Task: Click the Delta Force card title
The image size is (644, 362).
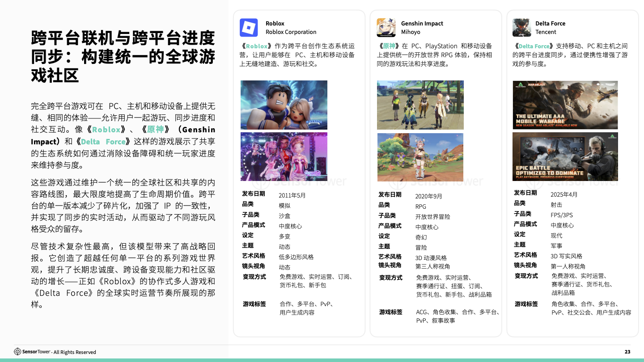Action: pyautogui.click(x=550, y=23)
